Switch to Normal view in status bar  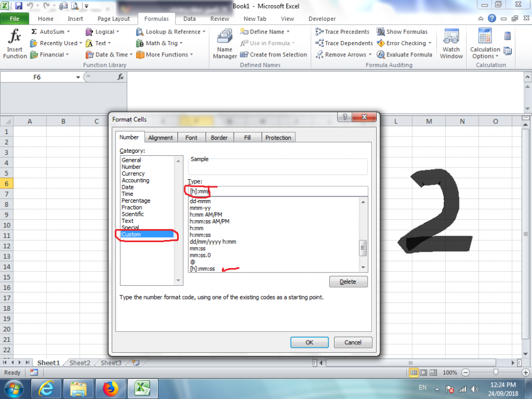coord(413,372)
